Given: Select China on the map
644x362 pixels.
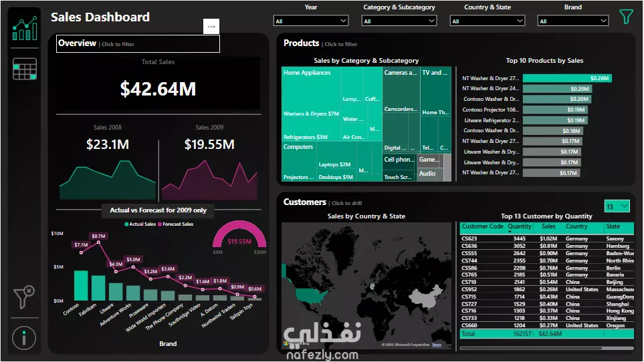Looking at the screenshot, I should click(x=424, y=297).
